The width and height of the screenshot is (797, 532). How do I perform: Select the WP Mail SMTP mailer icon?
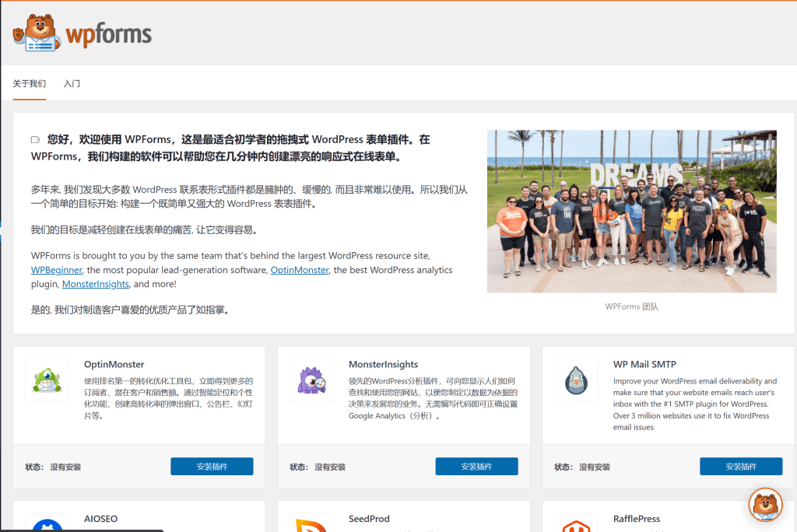(x=576, y=381)
